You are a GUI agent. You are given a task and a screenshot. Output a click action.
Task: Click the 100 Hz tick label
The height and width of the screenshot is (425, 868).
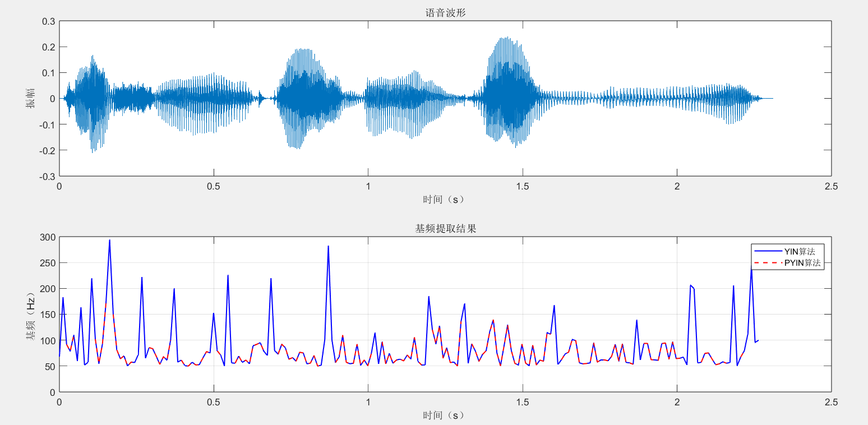(x=48, y=340)
